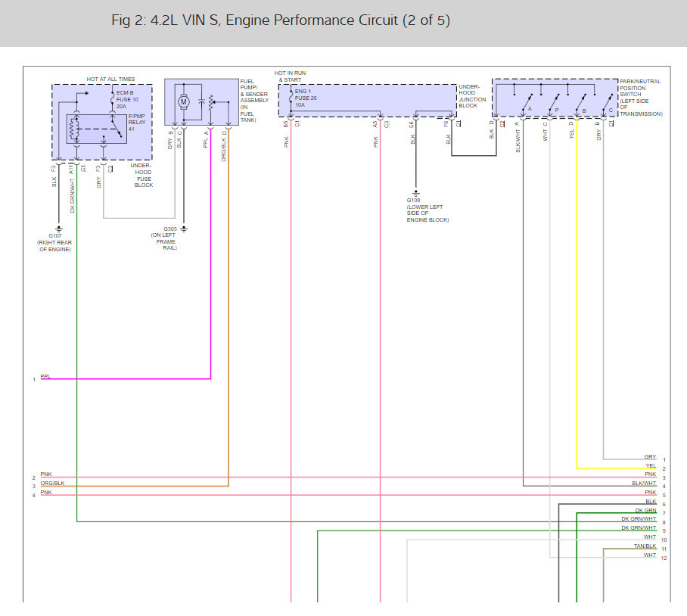
Task: Click the right-edge DK GRN/WHT wire 8 label
Action: tap(639, 518)
